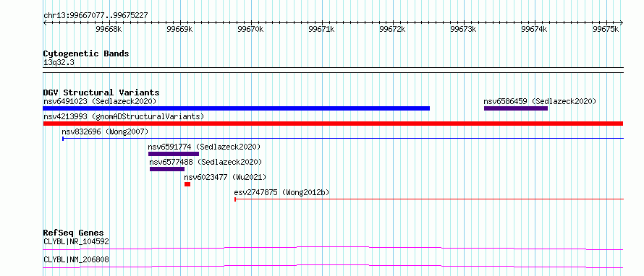Screen dimensions: 644x276
Task: Click the 99675k ruler tick label
Action: [606, 29]
